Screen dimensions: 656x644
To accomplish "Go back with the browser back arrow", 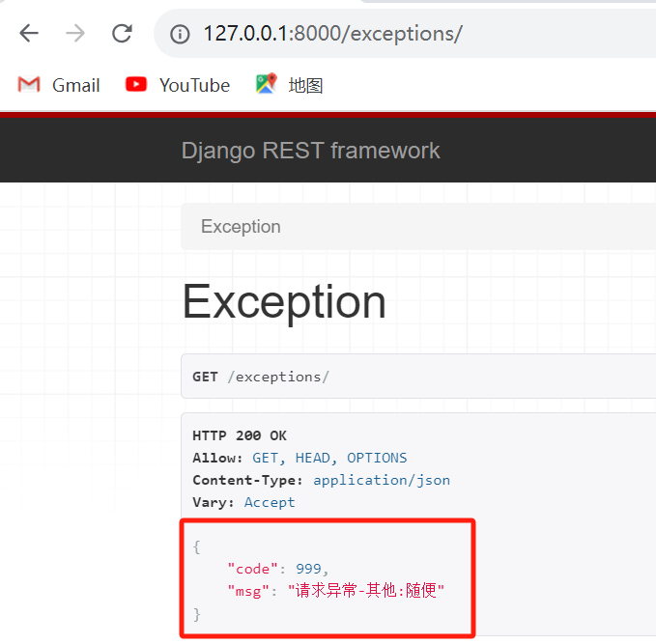I will [x=29, y=34].
